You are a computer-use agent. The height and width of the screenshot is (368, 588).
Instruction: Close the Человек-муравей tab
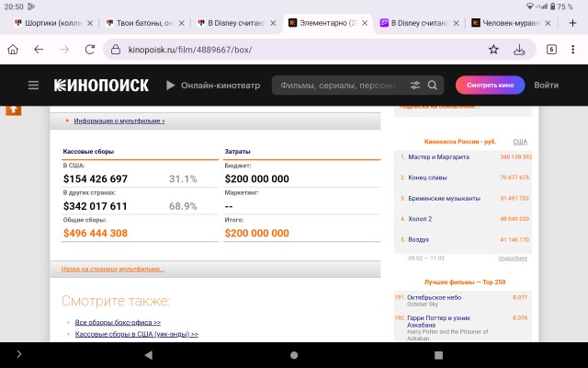pos(548,23)
